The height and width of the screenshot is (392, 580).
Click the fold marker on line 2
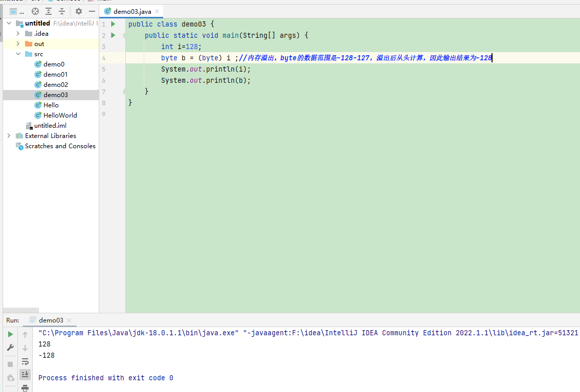point(125,36)
